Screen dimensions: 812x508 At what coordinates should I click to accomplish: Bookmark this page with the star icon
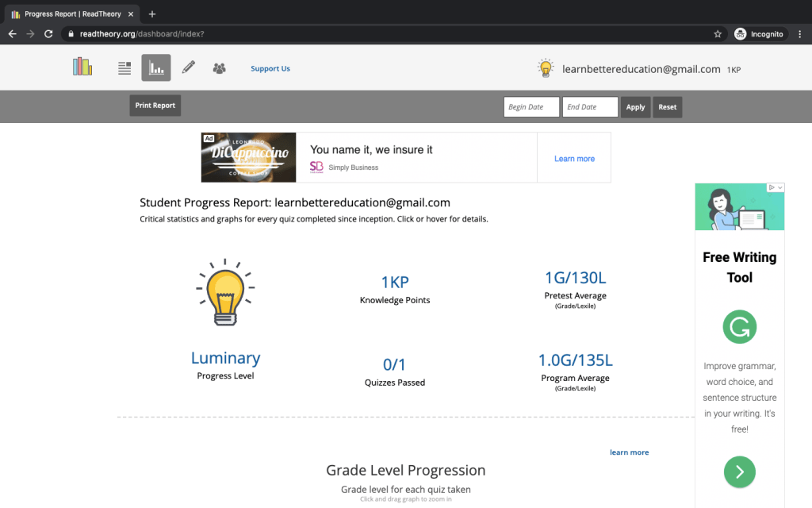[718, 34]
